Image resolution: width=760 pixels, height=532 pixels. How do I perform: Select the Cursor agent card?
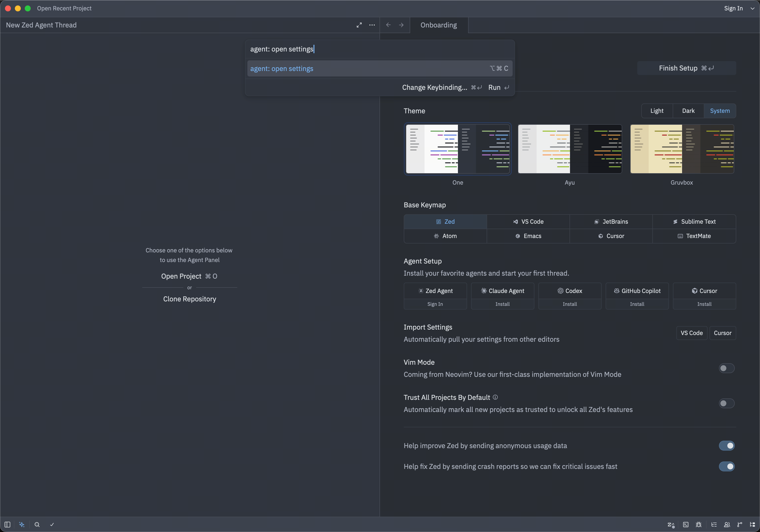(704, 291)
